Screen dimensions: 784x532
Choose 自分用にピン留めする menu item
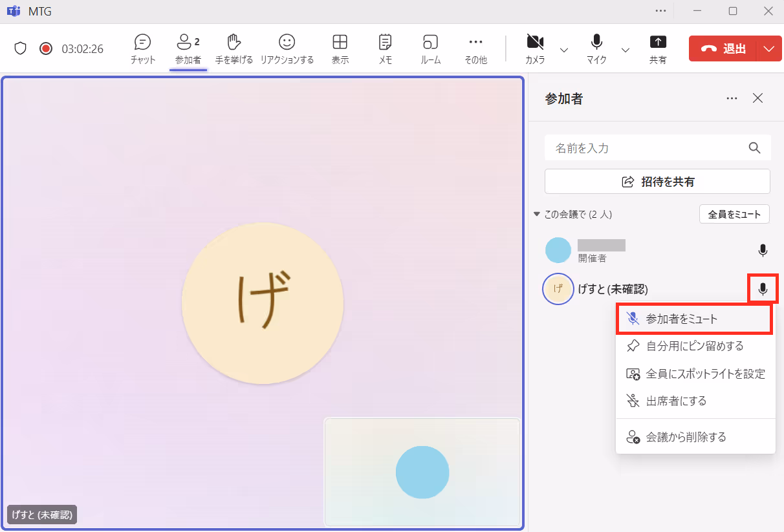tap(695, 346)
